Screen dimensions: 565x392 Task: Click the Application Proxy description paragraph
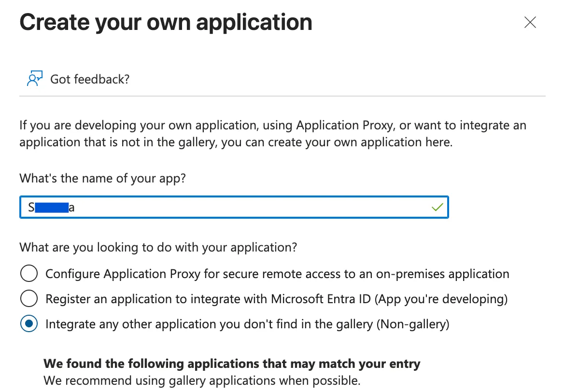[273, 134]
